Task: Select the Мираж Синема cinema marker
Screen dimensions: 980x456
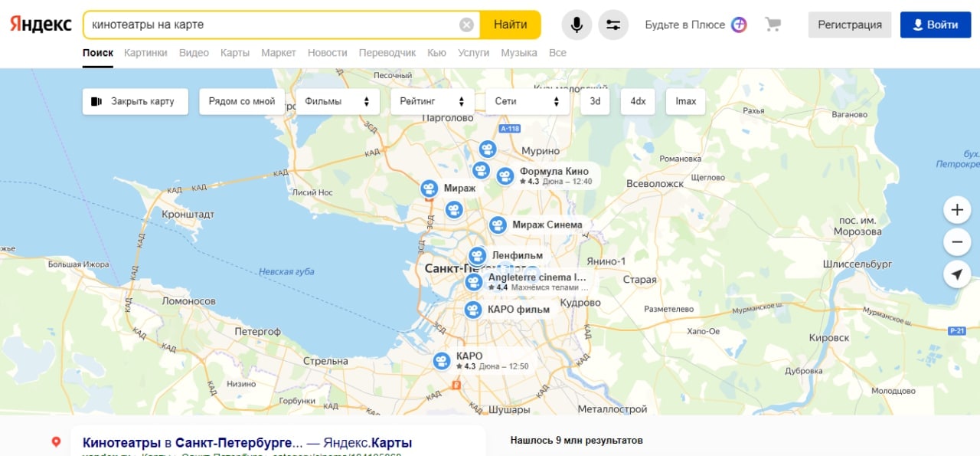Action: click(498, 225)
